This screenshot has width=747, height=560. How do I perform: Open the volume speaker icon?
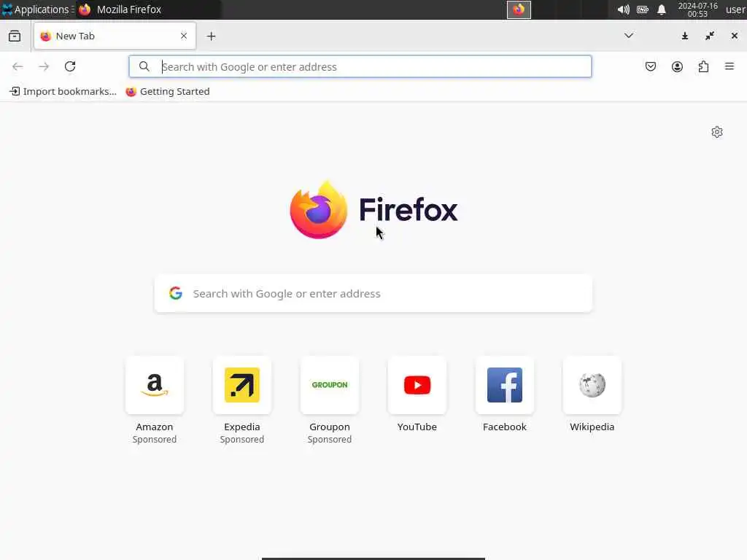click(623, 9)
